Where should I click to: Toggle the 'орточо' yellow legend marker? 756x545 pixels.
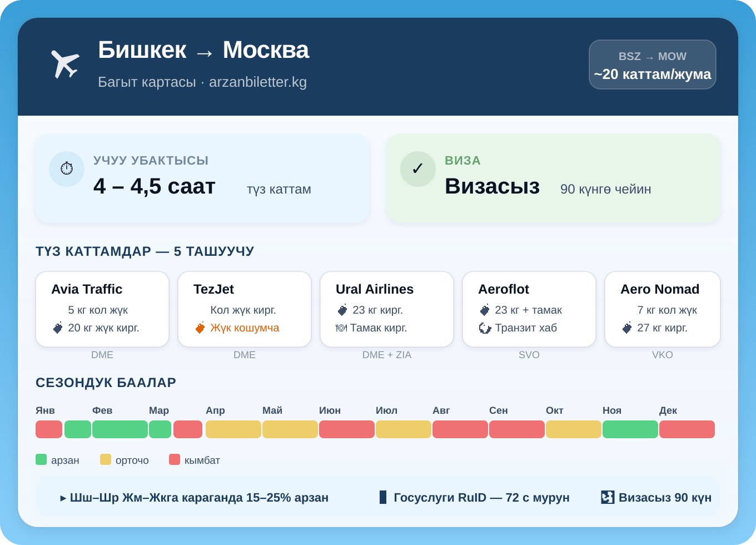(x=105, y=460)
